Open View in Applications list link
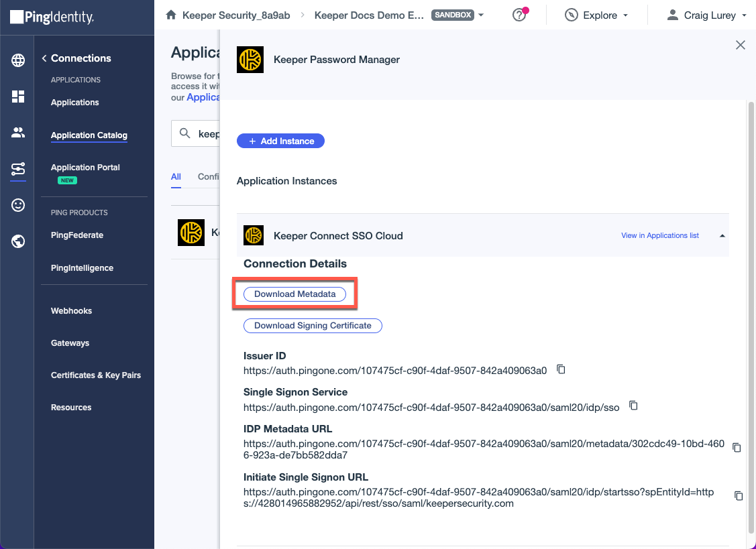The width and height of the screenshot is (756, 549). 659,236
